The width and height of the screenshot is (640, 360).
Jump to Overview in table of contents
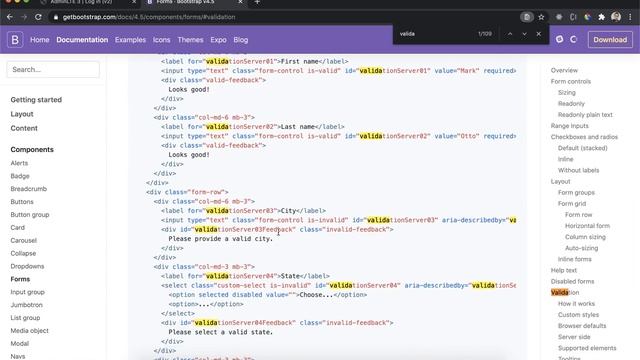click(564, 70)
